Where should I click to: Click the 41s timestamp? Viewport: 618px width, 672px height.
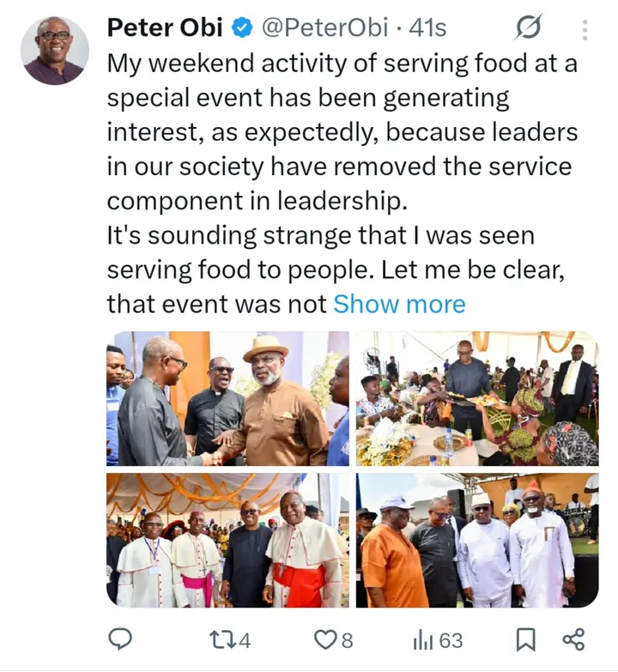point(427,28)
